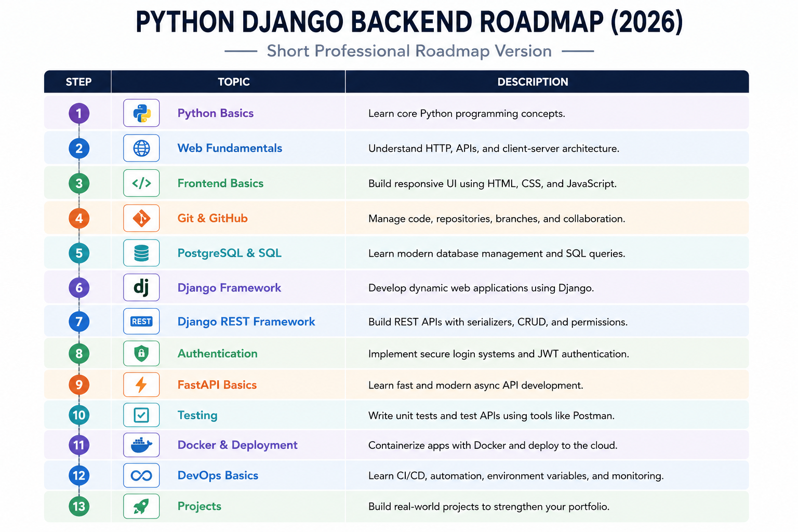This screenshot has width=798, height=532.
Task: Click the lightning bolt FastAPI icon
Action: pyautogui.click(x=141, y=384)
